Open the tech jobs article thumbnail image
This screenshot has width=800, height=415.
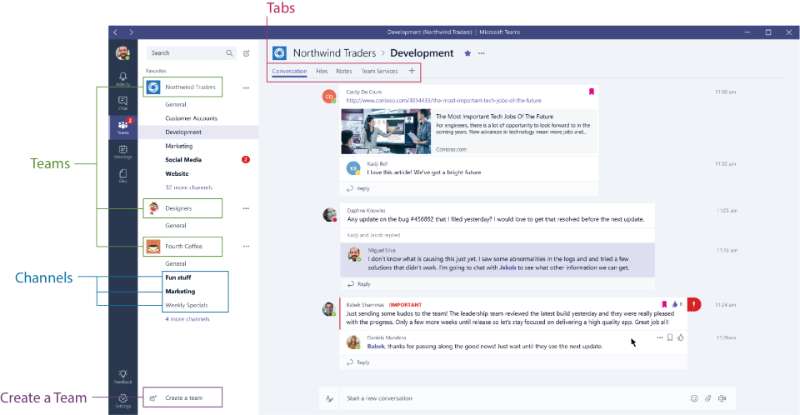[386, 131]
